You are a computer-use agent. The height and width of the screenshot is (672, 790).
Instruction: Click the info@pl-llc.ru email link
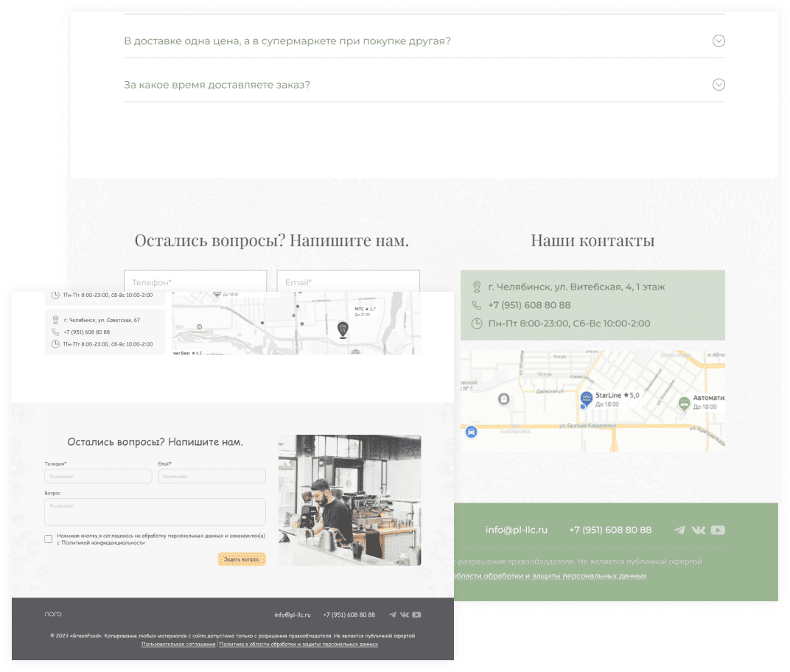(516, 529)
